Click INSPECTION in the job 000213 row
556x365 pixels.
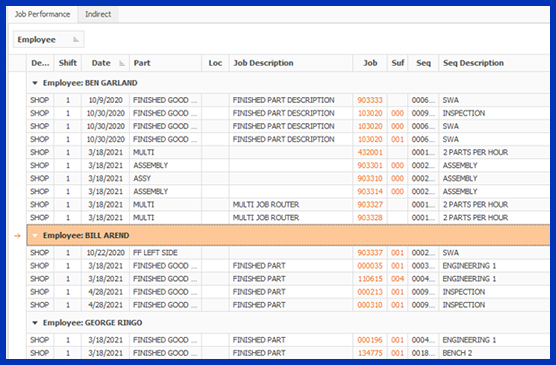point(463,292)
